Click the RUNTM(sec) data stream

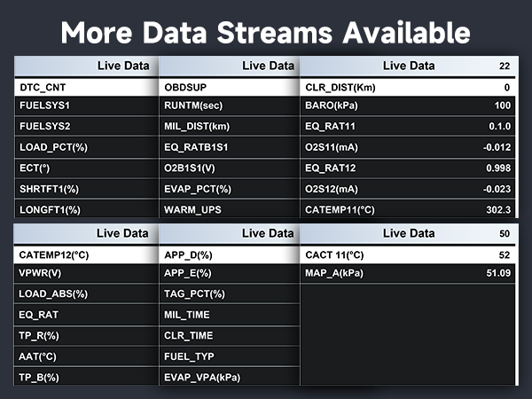[x=229, y=107]
